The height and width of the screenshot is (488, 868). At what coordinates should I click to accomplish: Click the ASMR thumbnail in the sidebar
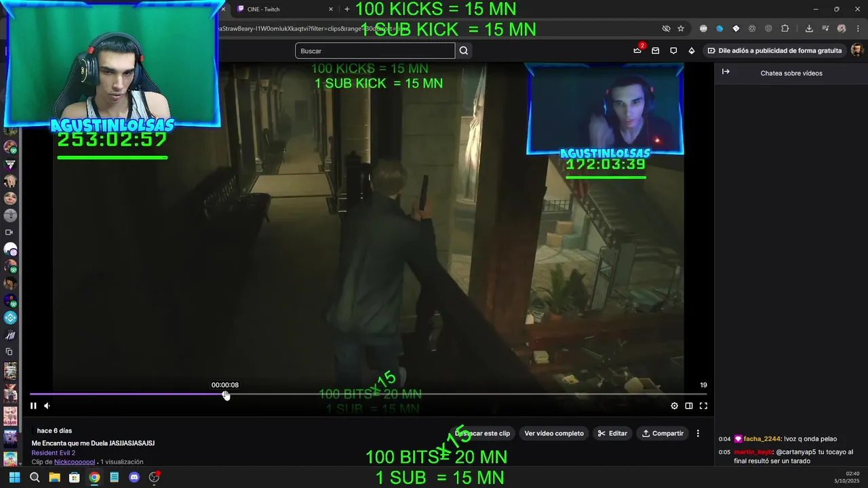pos(10,415)
